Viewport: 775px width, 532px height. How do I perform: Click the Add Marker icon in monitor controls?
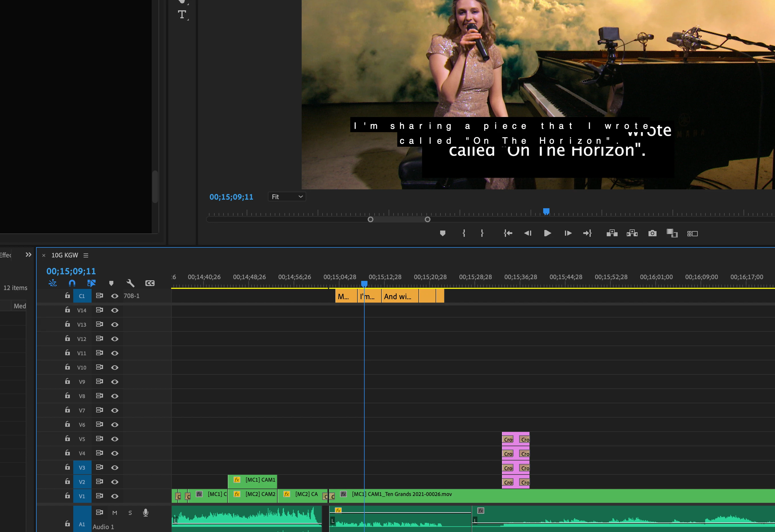click(442, 233)
